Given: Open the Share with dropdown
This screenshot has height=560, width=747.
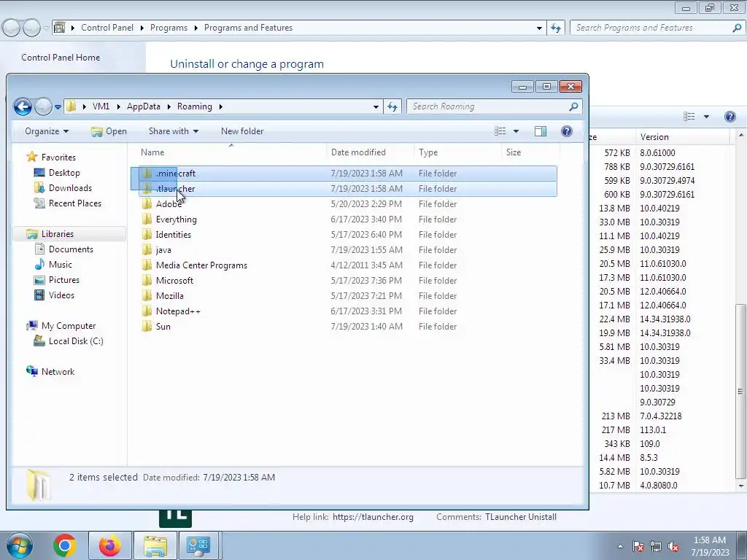Looking at the screenshot, I should [x=174, y=131].
